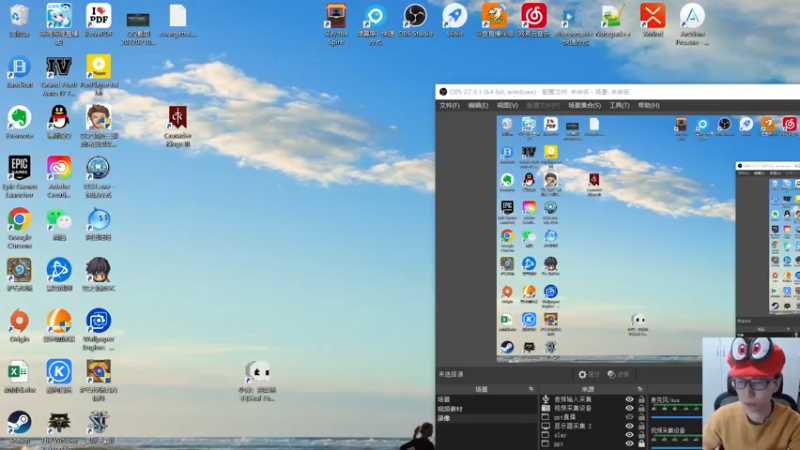
Task: Lock the 音频输入采集 source
Action: [641, 399]
